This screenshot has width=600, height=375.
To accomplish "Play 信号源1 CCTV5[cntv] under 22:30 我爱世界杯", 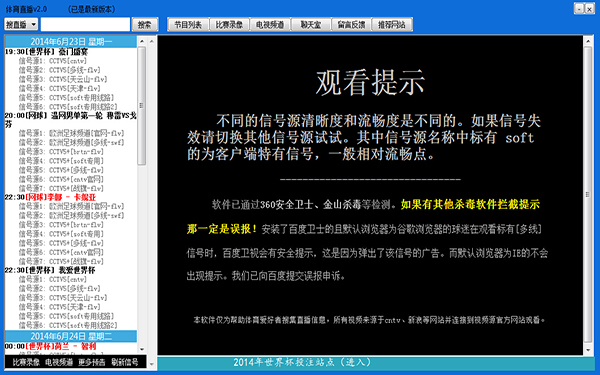I will tap(53, 279).
